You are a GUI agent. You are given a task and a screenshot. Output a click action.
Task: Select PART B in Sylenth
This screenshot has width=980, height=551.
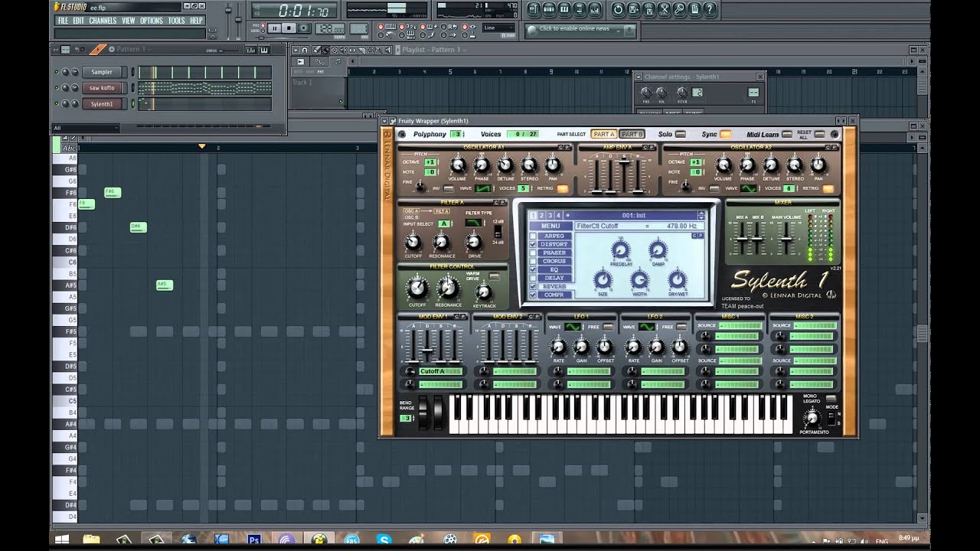pos(632,134)
